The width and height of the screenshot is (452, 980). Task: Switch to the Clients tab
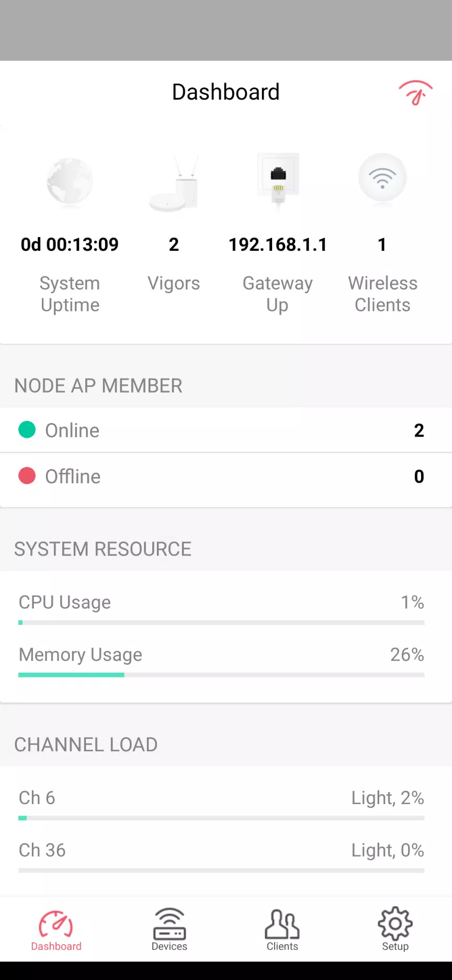click(x=282, y=929)
